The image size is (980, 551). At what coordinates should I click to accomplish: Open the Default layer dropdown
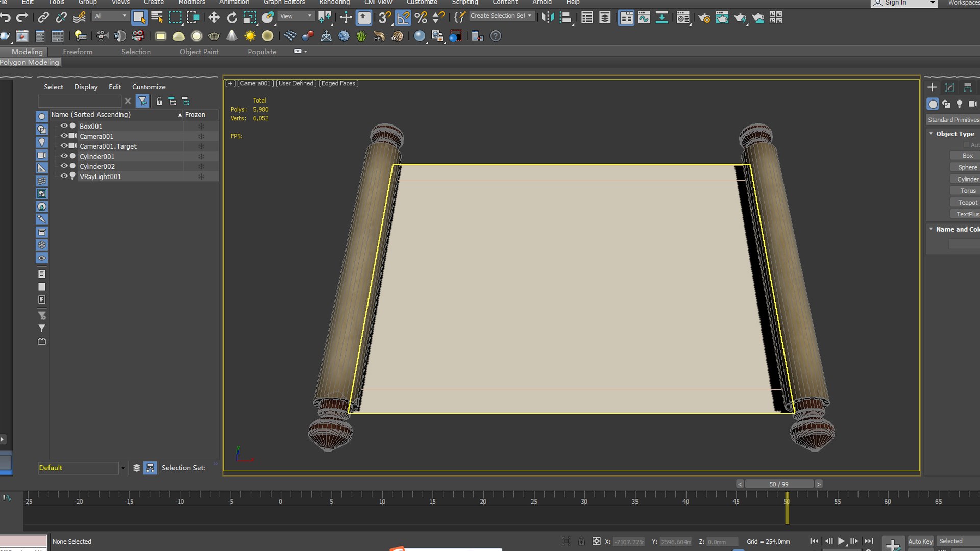pos(122,468)
